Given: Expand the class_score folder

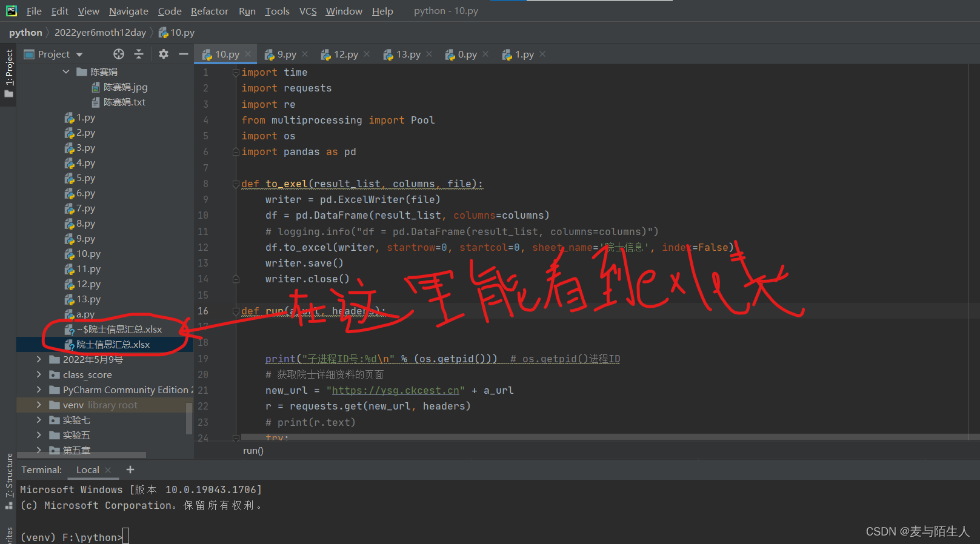Looking at the screenshot, I should [39, 374].
